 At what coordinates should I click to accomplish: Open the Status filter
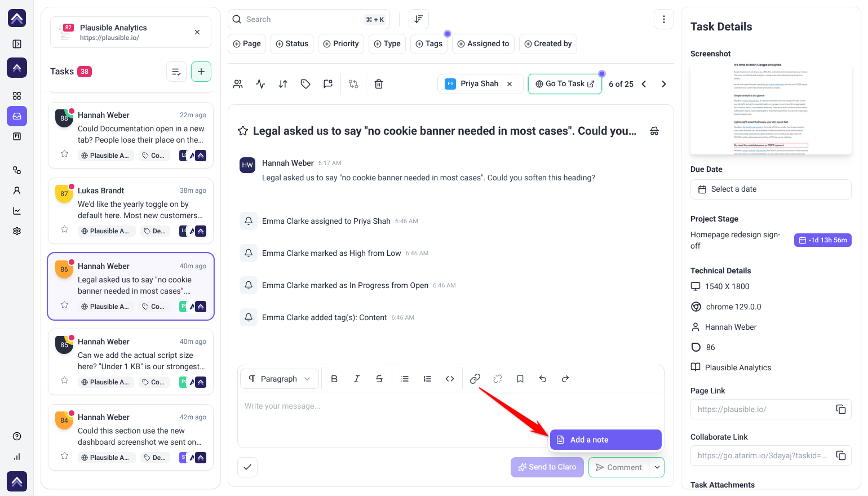click(292, 44)
